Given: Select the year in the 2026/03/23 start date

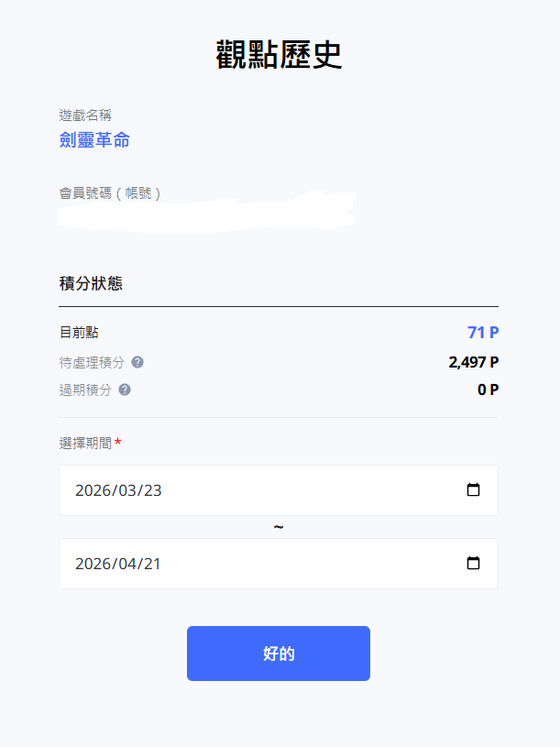Looking at the screenshot, I should point(92,490).
